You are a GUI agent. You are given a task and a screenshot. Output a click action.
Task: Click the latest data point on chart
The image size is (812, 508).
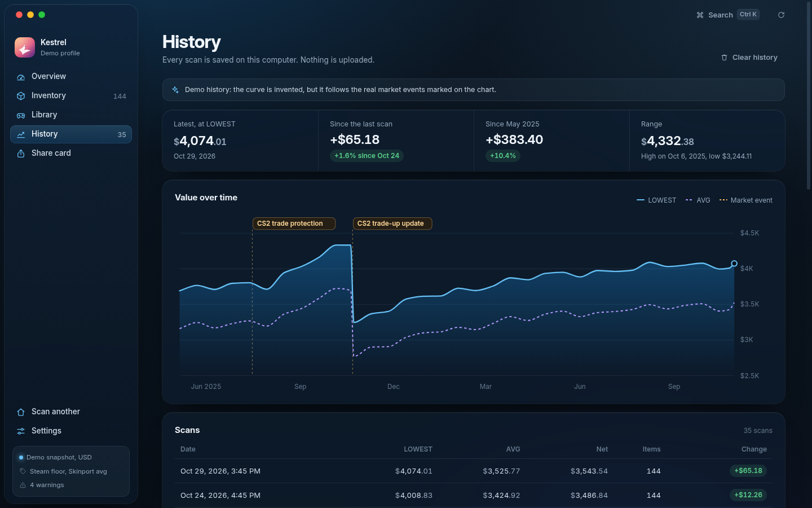click(734, 264)
